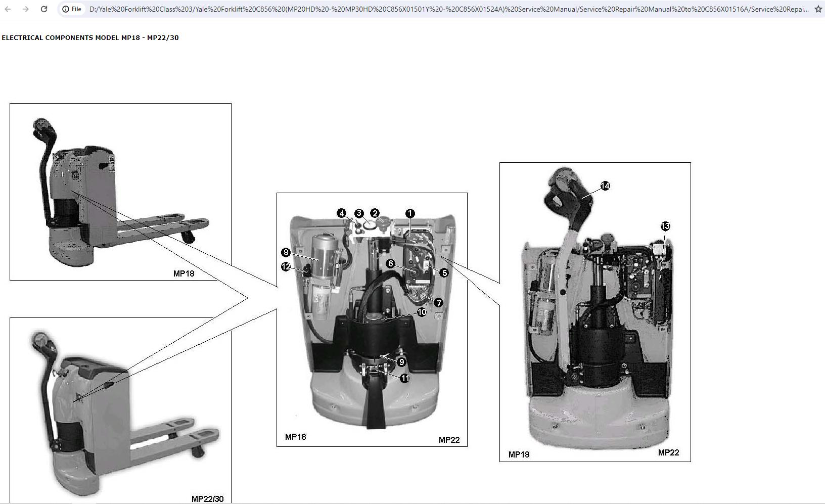Screen dimensions: 825x504
Task: Select 'MP22' label in the center numbered diagram
Action: [449, 440]
